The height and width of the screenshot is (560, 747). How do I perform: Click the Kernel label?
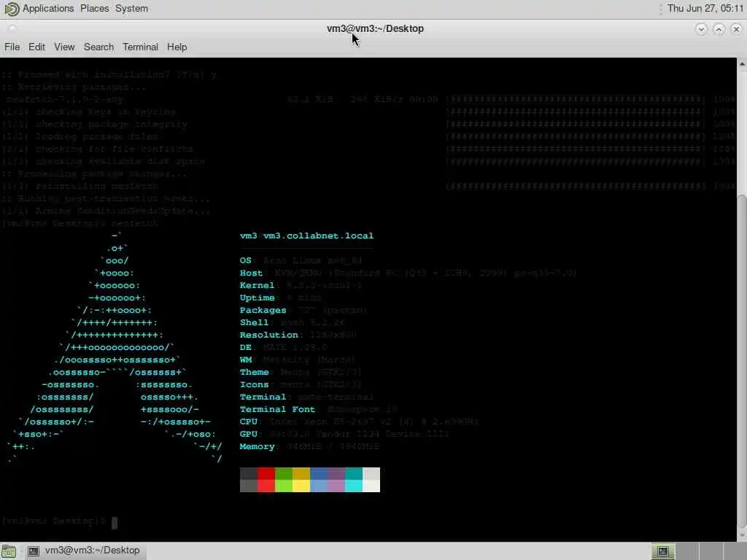point(258,285)
